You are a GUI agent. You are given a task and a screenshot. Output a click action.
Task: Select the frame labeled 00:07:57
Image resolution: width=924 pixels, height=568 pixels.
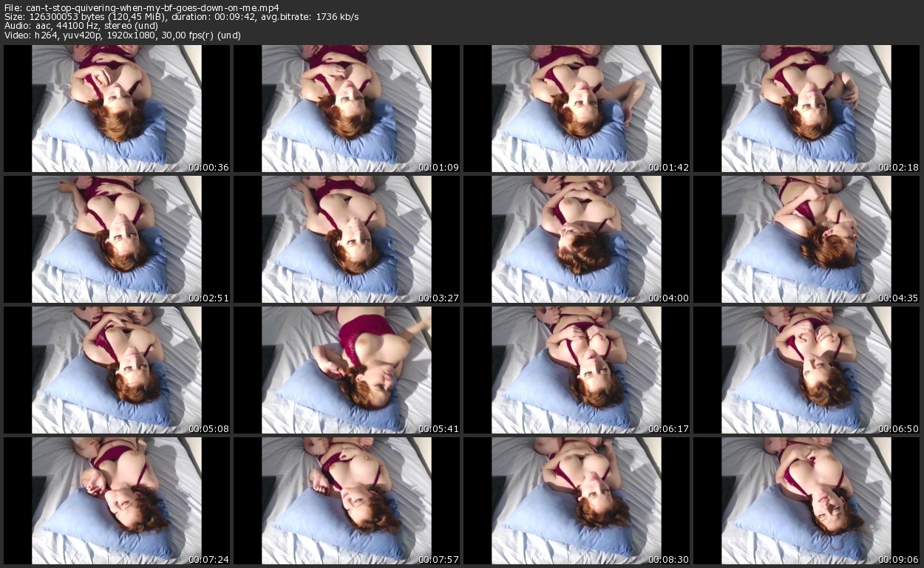point(347,500)
